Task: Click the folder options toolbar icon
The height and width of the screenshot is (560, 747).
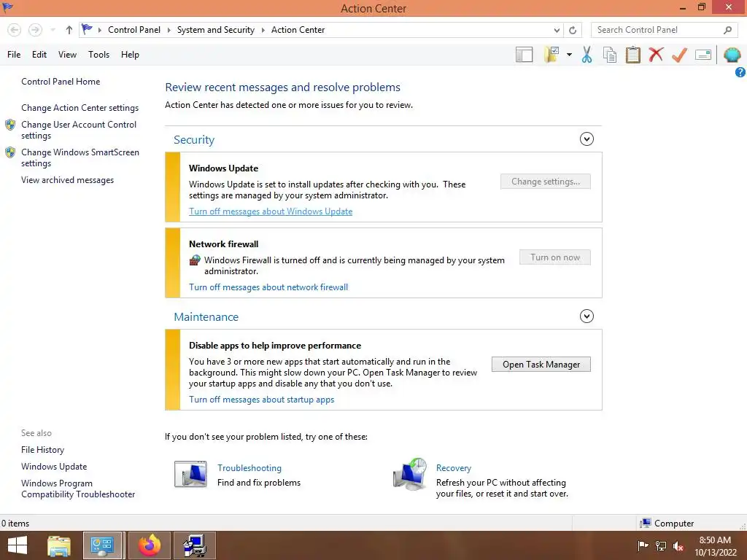Action: (551, 55)
